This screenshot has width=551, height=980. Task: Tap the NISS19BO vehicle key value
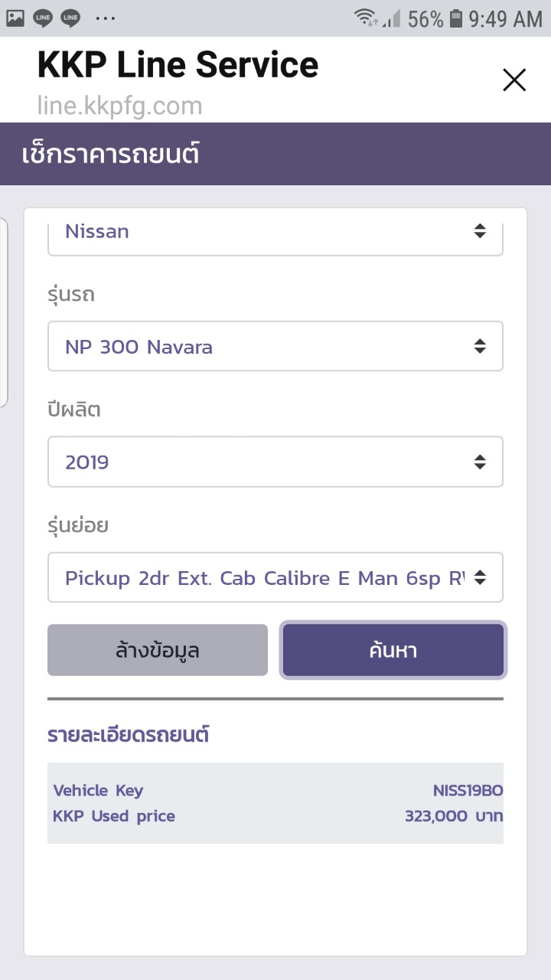(468, 791)
